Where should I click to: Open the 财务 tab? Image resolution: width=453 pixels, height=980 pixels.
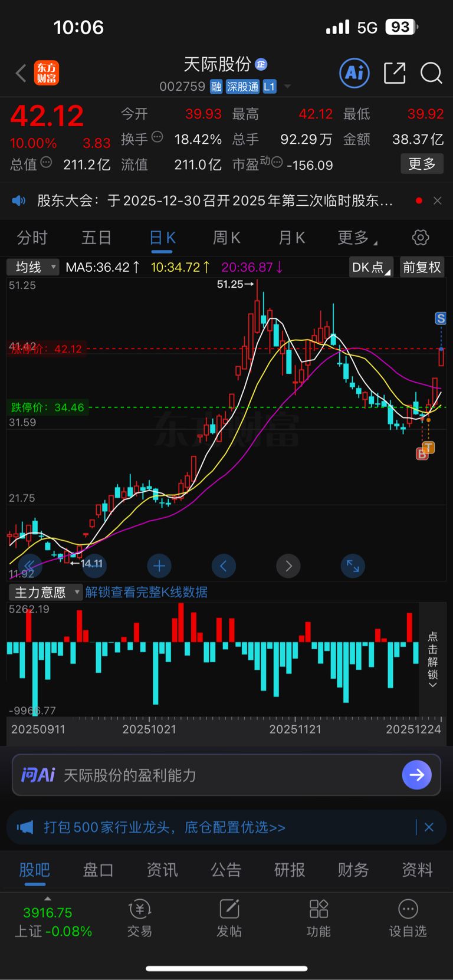coord(353,870)
